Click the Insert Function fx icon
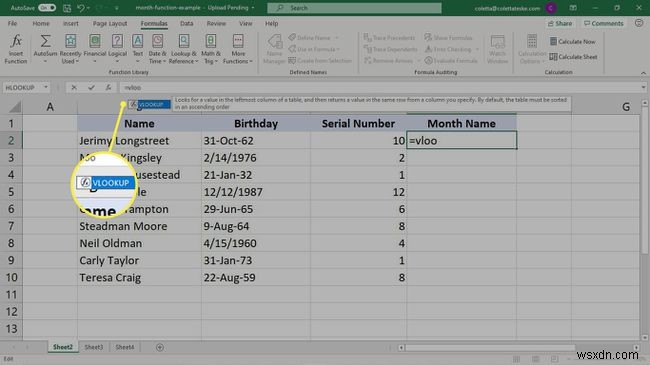The height and width of the screenshot is (365, 650). point(16,49)
